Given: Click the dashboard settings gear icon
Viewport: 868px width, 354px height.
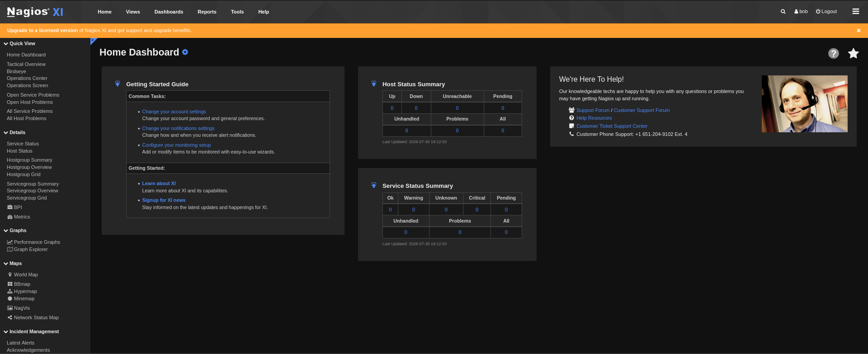Looking at the screenshot, I should coord(185,52).
